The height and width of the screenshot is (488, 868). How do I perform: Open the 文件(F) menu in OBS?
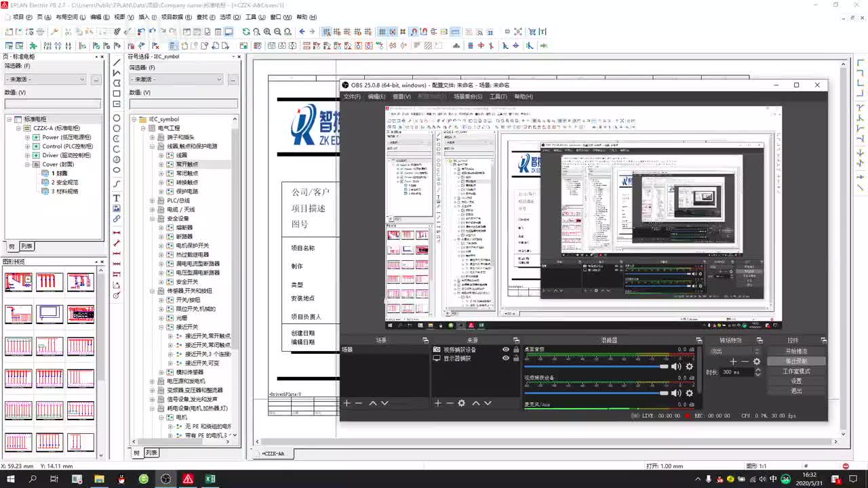pyautogui.click(x=351, y=97)
